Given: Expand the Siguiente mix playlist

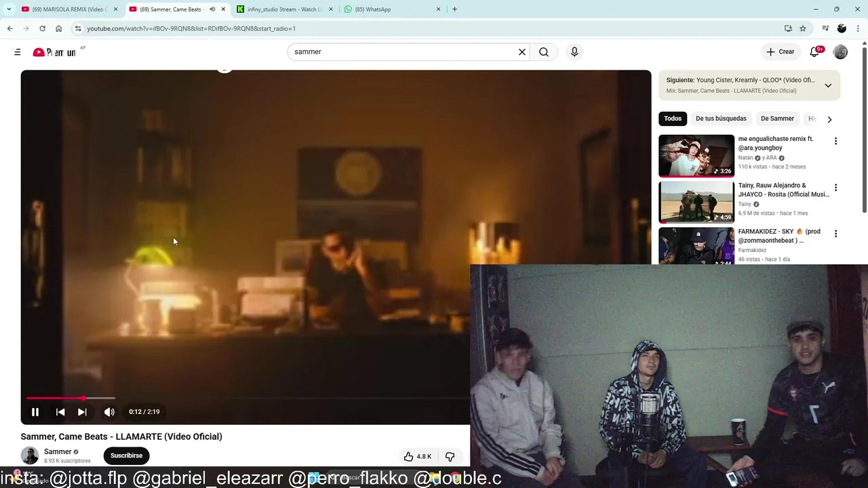Looking at the screenshot, I should click(x=828, y=85).
